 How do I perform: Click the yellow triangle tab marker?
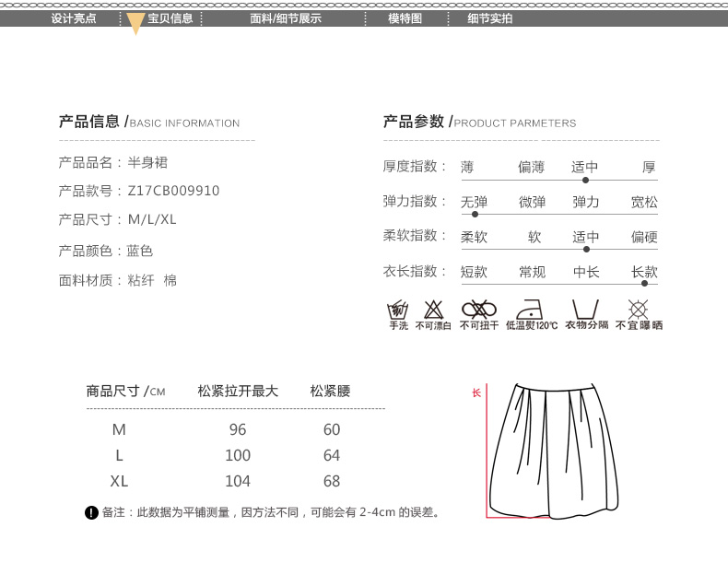coord(135,24)
